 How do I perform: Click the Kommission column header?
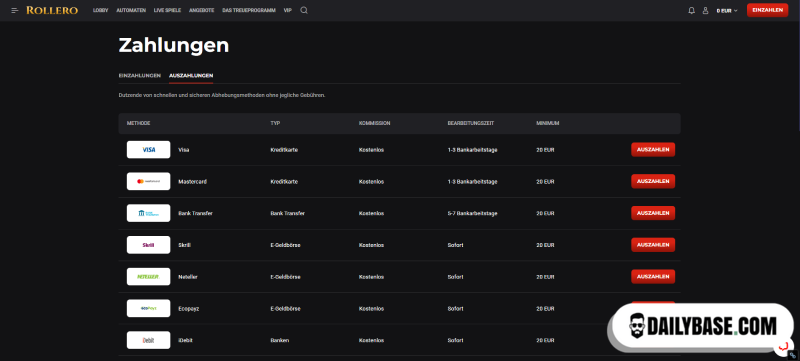[374, 123]
